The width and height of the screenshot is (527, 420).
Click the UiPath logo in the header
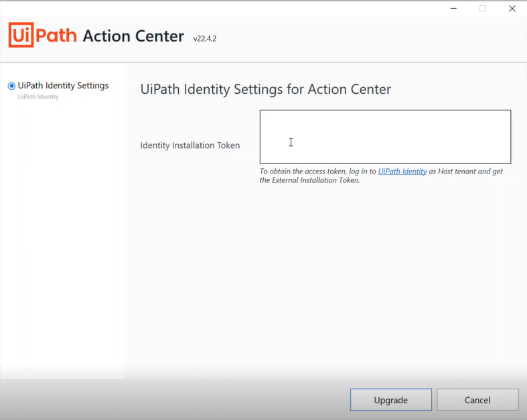pyautogui.click(x=44, y=36)
